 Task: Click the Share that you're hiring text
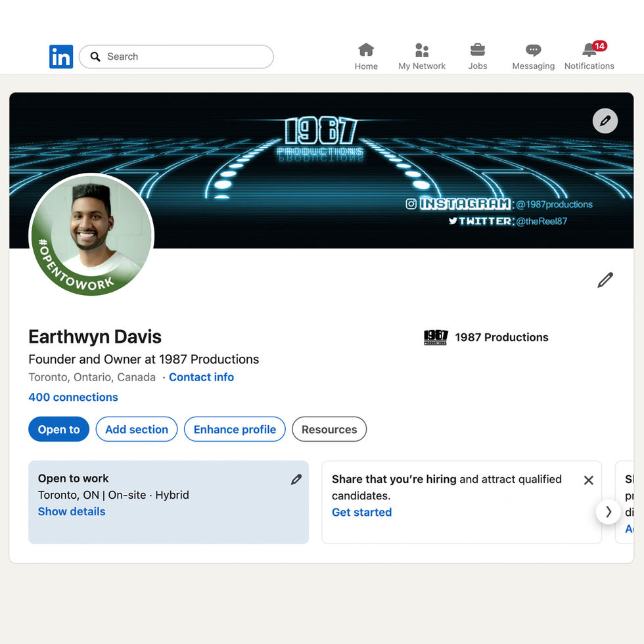pyautogui.click(x=394, y=479)
